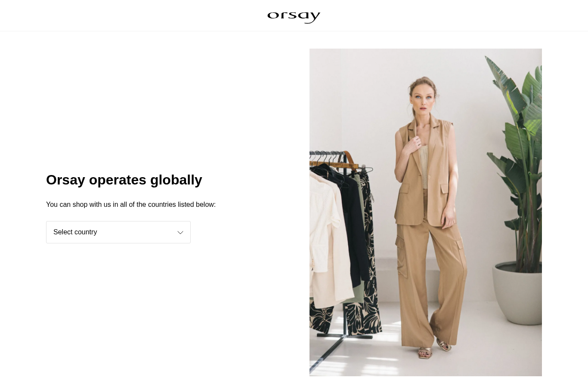Click the shop with us description text
588x387 pixels.
pos(131,204)
